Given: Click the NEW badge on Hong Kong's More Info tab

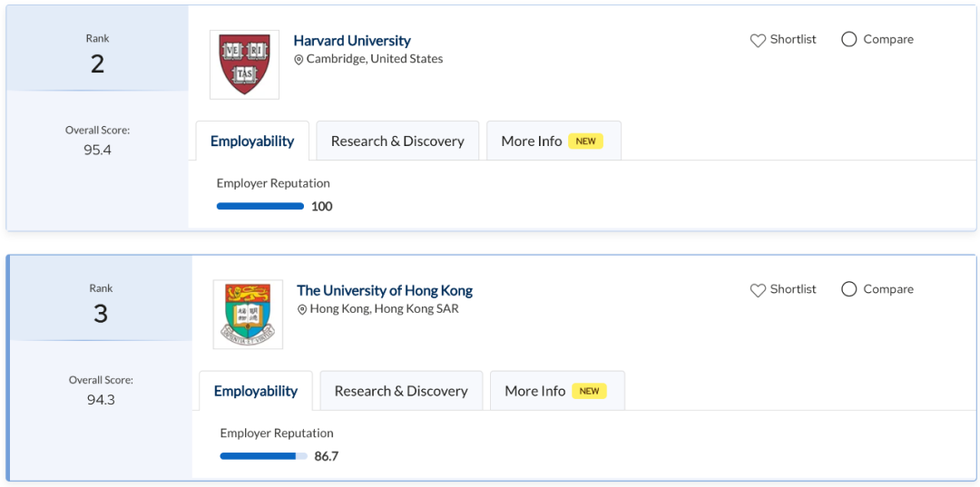Looking at the screenshot, I should pyautogui.click(x=590, y=391).
